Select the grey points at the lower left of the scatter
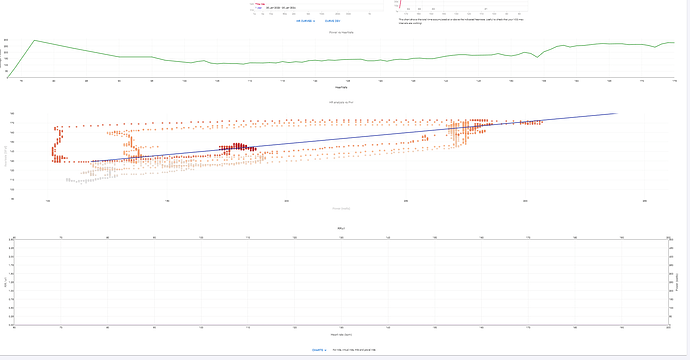The image size is (690, 360). coord(88,177)
